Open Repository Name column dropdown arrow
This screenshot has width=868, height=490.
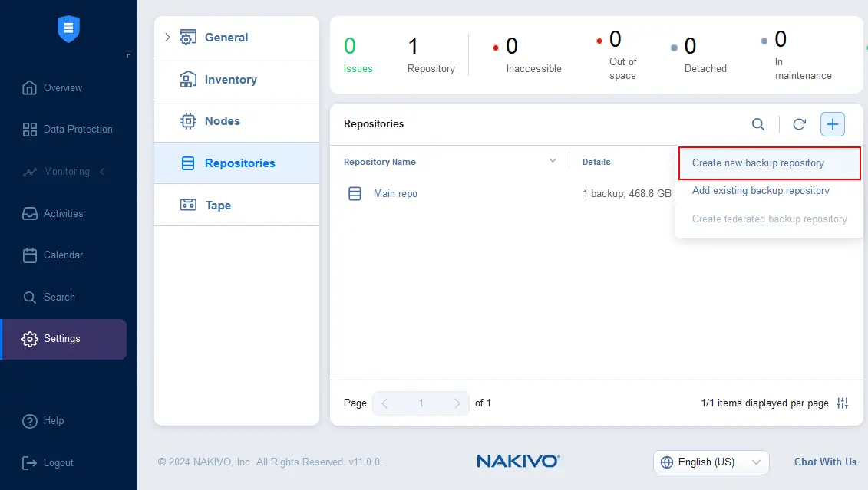(553, 161)
